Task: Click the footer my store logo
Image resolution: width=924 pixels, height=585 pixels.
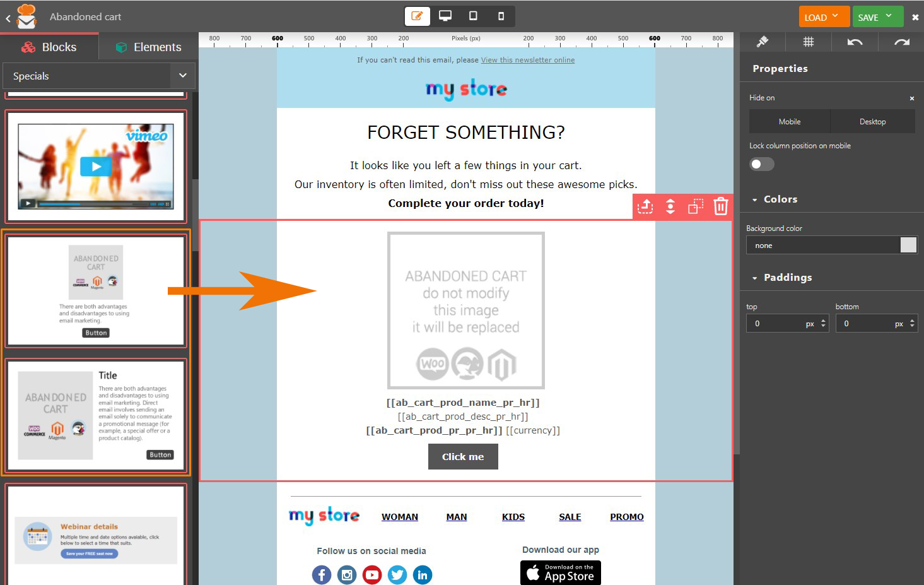Action: tap(324, 516)
